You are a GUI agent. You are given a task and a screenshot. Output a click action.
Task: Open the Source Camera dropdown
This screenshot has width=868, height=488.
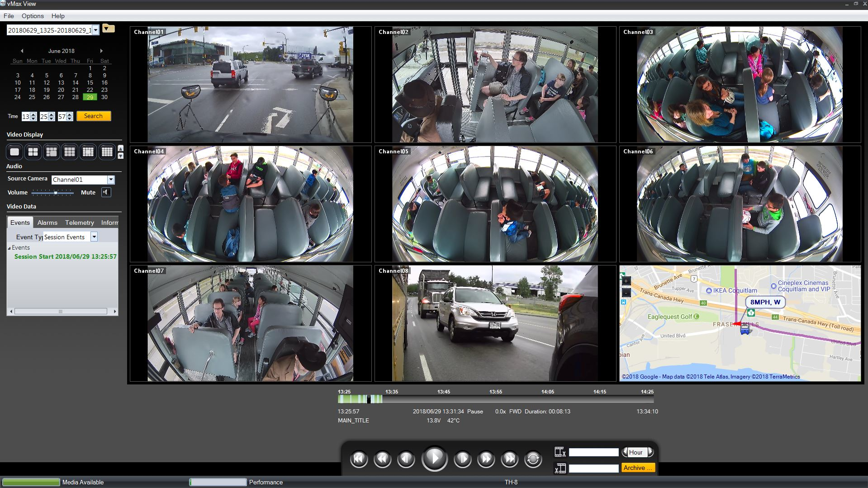click(111, 180)
